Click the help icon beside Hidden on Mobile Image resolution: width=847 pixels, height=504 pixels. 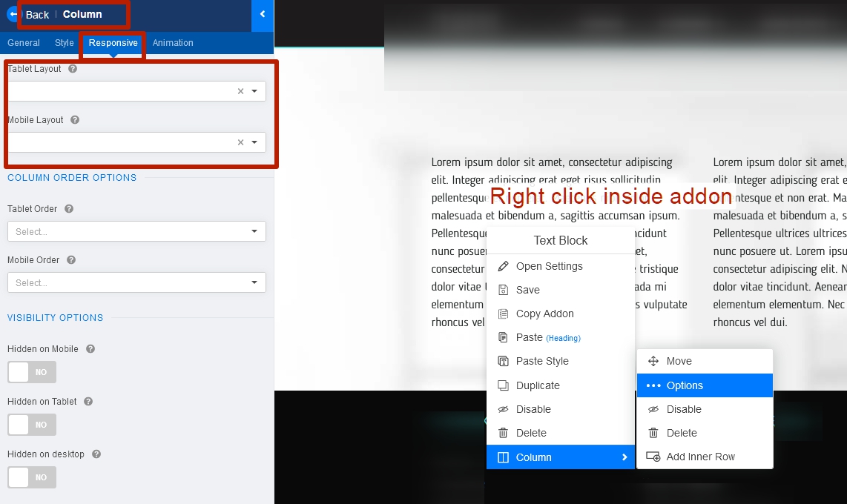pyautogui.click(x=90, y=349)
